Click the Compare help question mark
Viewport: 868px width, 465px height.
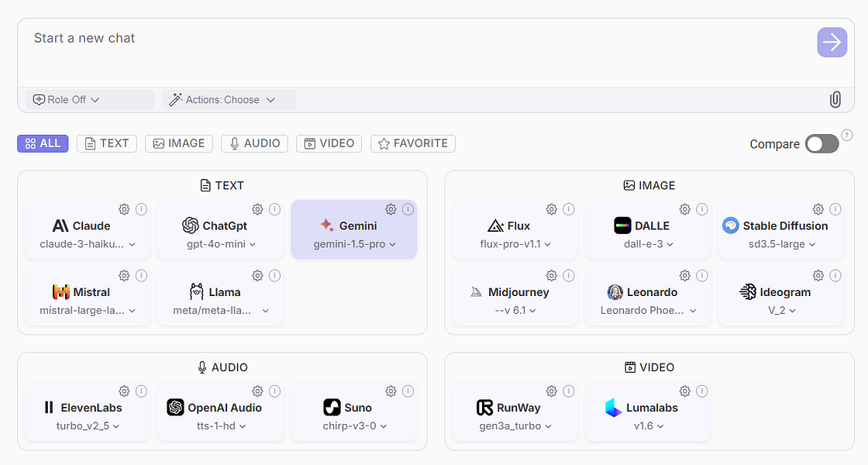coord(847,135)
